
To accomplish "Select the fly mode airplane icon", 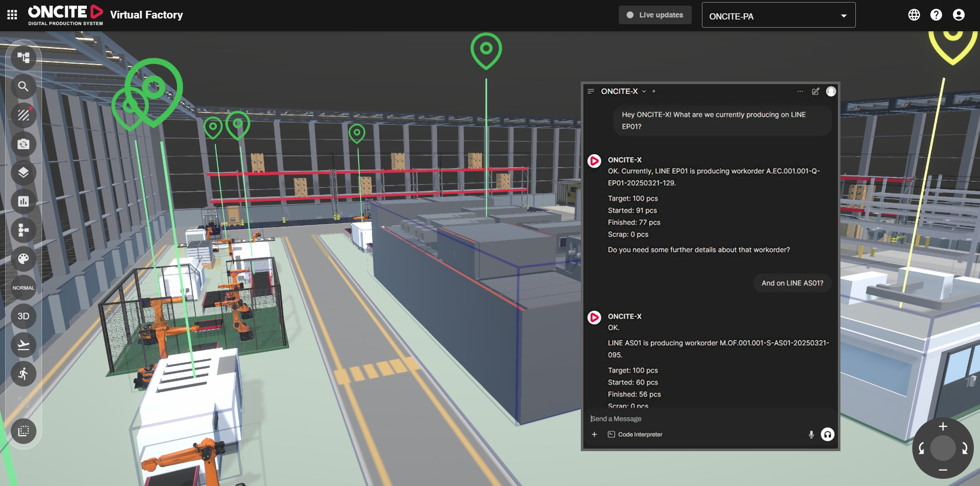I will pos(24,345).
